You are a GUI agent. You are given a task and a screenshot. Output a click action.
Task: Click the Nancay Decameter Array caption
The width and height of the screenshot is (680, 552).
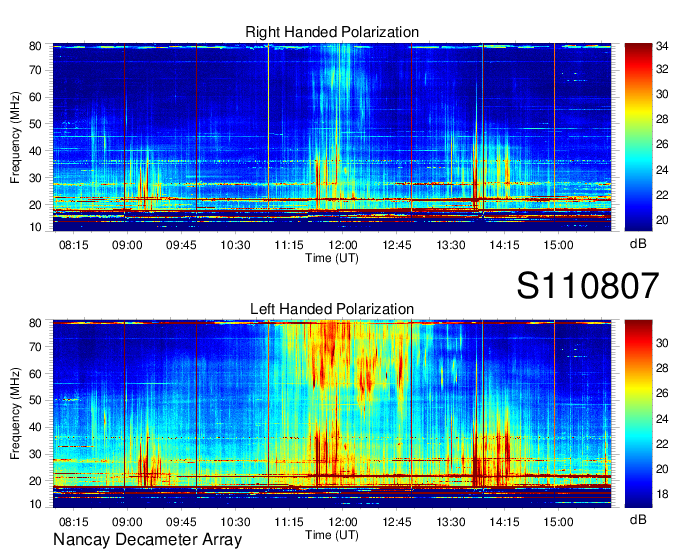(147, 540)
